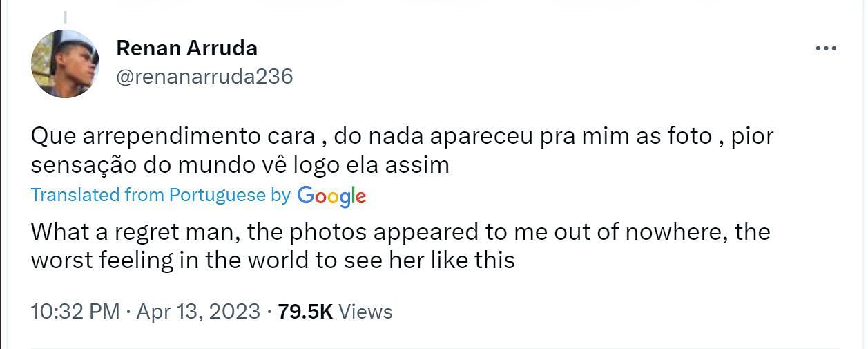The width and height of the screenshot is (868, 349).
Task: Open the three-dot more options menu
Action: coord(826,49)
